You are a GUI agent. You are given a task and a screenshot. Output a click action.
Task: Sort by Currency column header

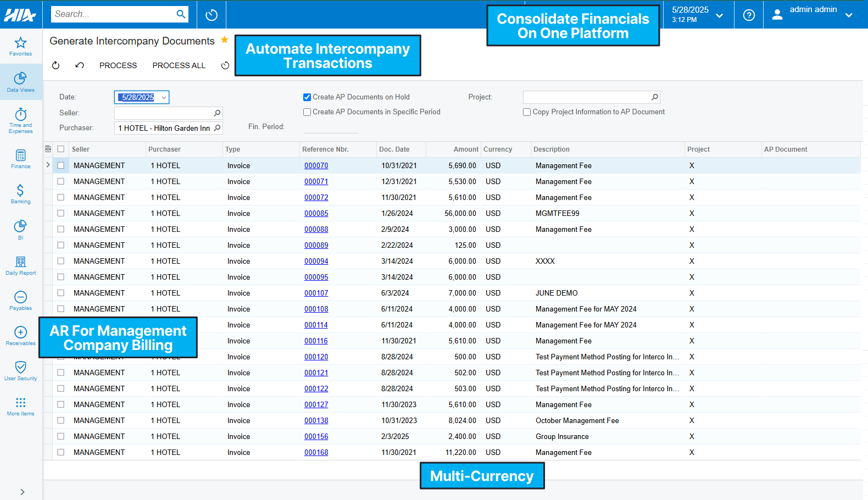498,149
